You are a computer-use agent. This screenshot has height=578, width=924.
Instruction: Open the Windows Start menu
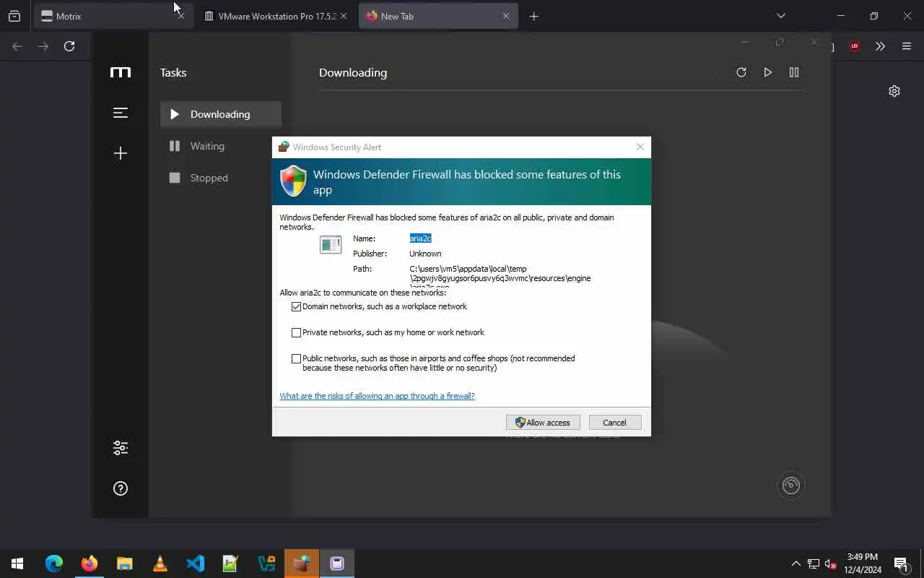click(17, 564)
